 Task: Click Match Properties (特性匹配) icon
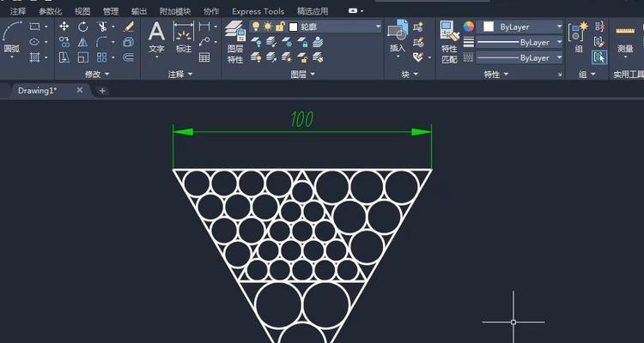tap(449, 42)
